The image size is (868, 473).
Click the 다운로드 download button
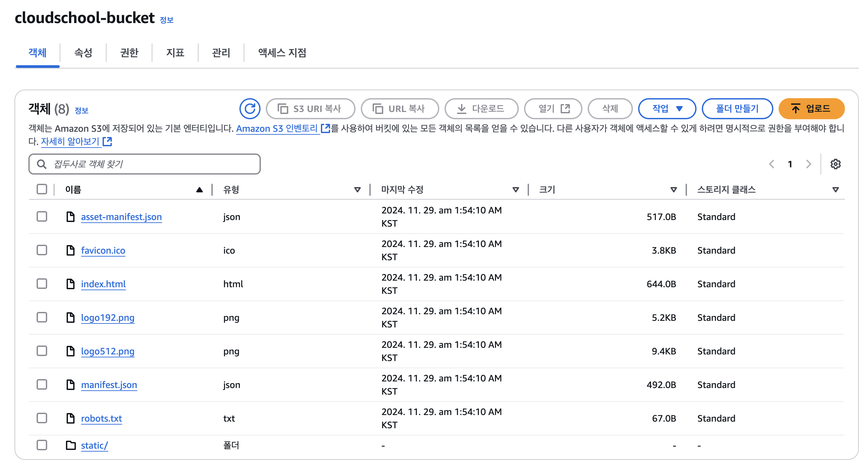click(x=481, y=108)
